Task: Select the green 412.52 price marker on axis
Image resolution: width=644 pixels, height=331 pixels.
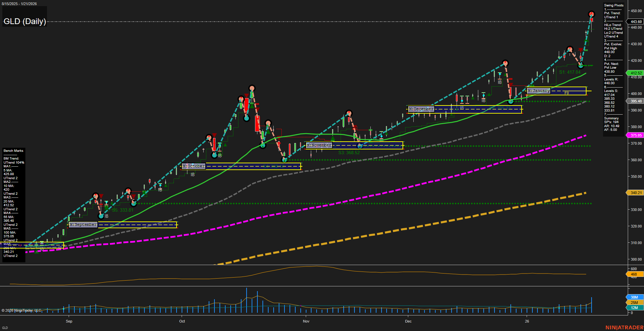Action: click(635, 73)
